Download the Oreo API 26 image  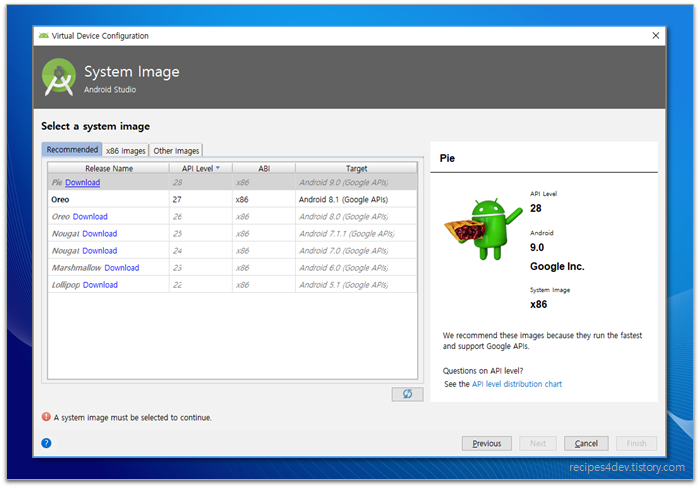click(90, 217)
